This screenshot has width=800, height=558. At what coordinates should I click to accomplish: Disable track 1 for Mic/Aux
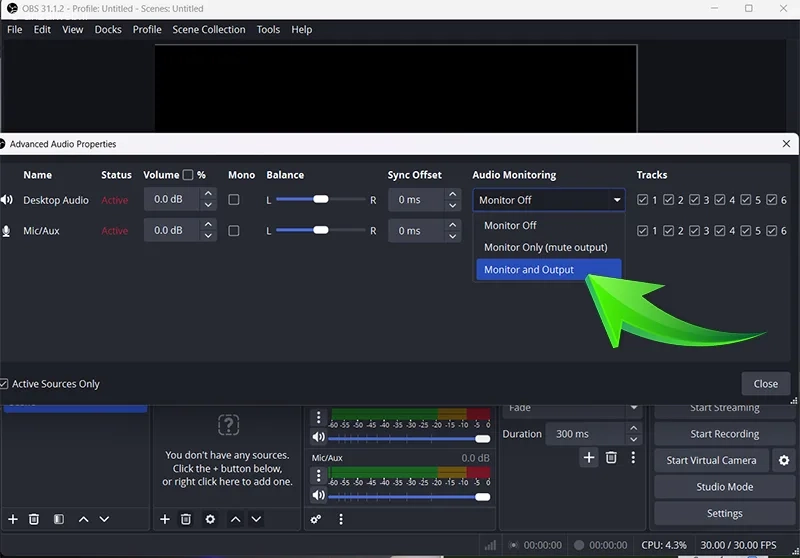coord(643,231)
